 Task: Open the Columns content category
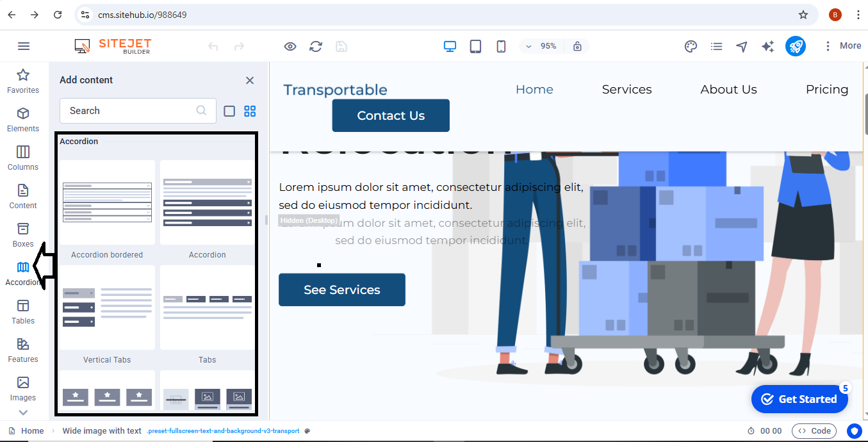pyautogui.click(x=23, y=158)
